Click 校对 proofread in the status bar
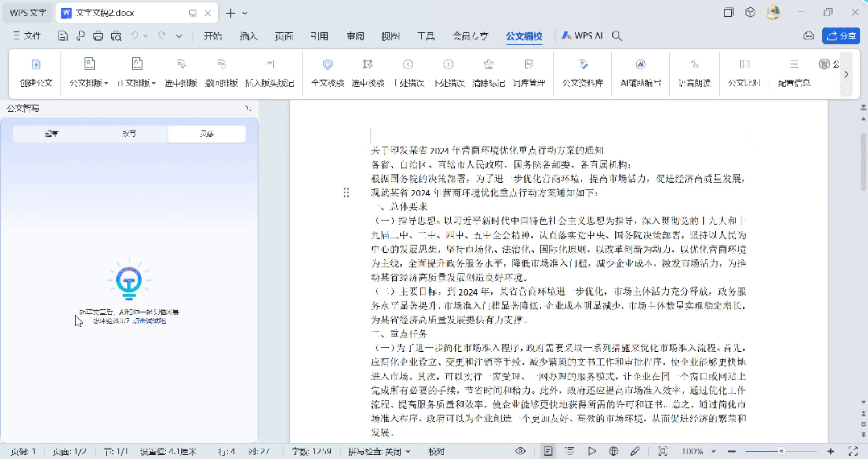The image size is (868, 459). coord(436,452)
